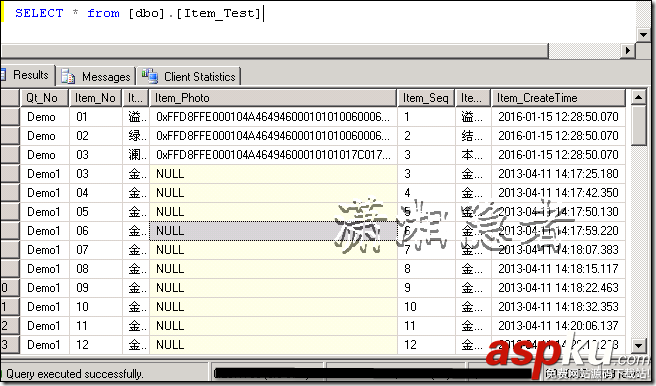Select Item_Photo binary value of item 01
The image size is (656, 386).
(x=273, y=117)
